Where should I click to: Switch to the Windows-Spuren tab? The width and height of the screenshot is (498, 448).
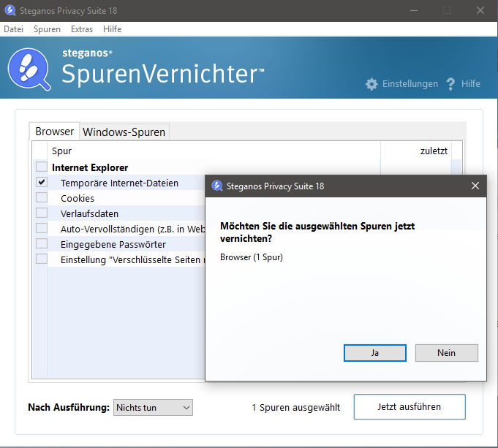pyautogui.click(x=124, y=132)
